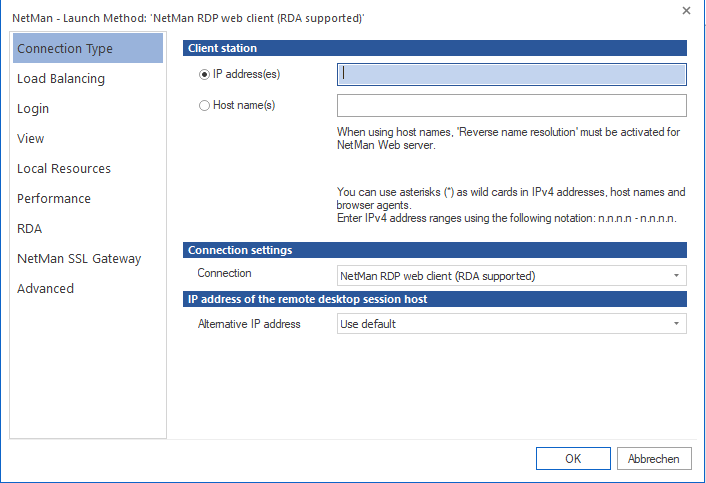
Task: Open Local Resources settings
Action: 64,169
